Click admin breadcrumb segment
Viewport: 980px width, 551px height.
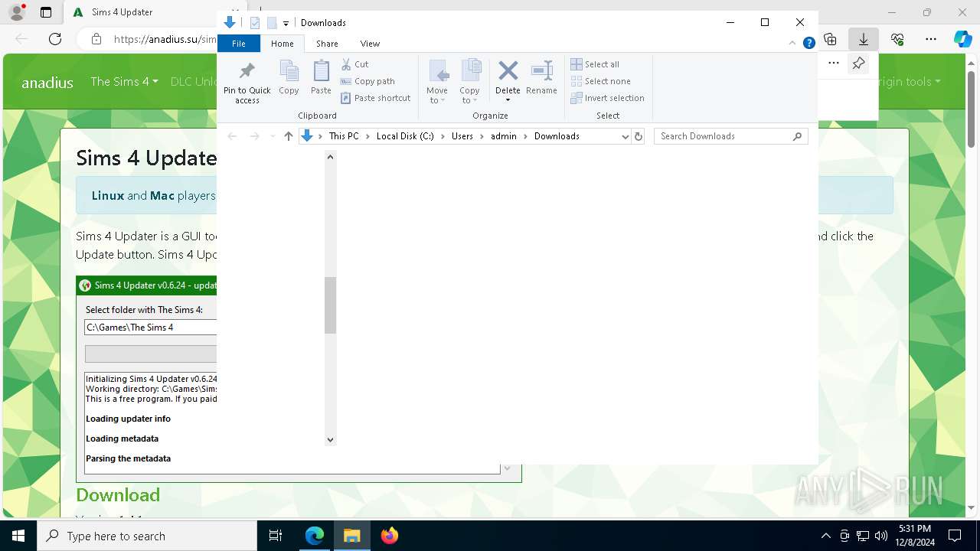click(x=504, y=136)
